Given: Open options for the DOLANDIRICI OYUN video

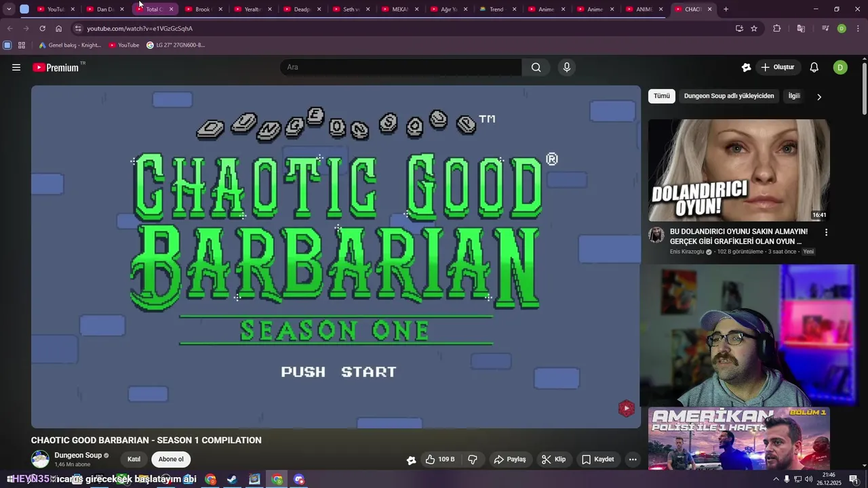Looking at the screenshot, I should coord(826,232).
